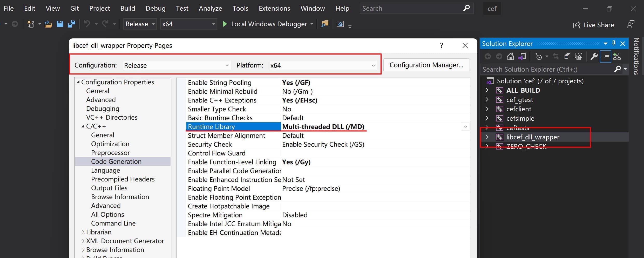This screenshot has height=258, width=644.
Task: Open the Build menu
Action: click(128, 9)
